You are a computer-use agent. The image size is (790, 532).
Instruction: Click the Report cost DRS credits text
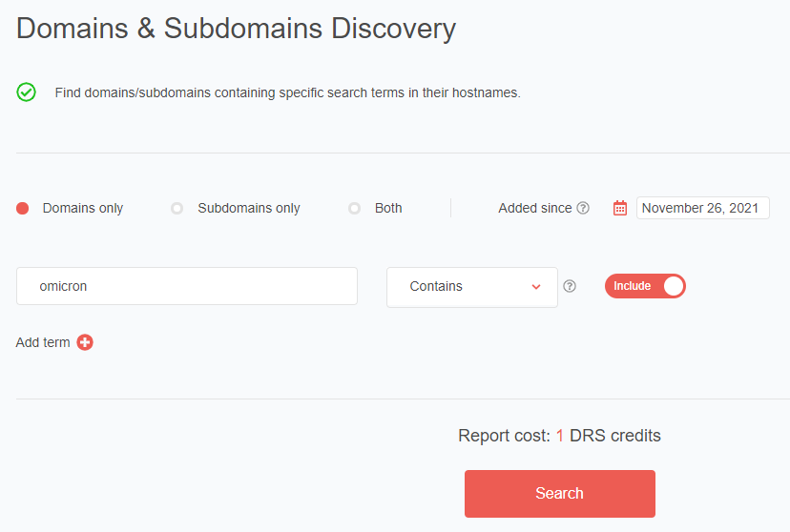(559, 436)
